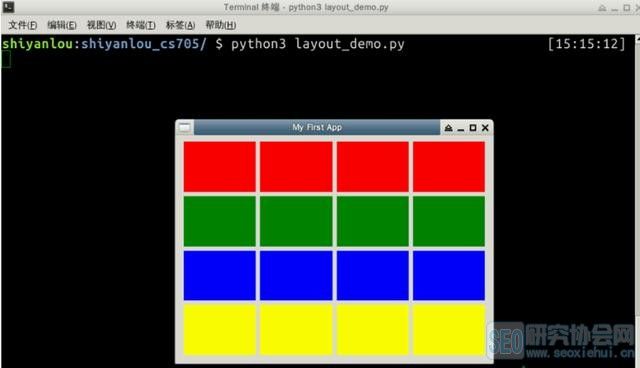The width and height of the screenshot is (640, 368).
Task: Click the third green tile in the grid
Action: [x=373, y=222]
